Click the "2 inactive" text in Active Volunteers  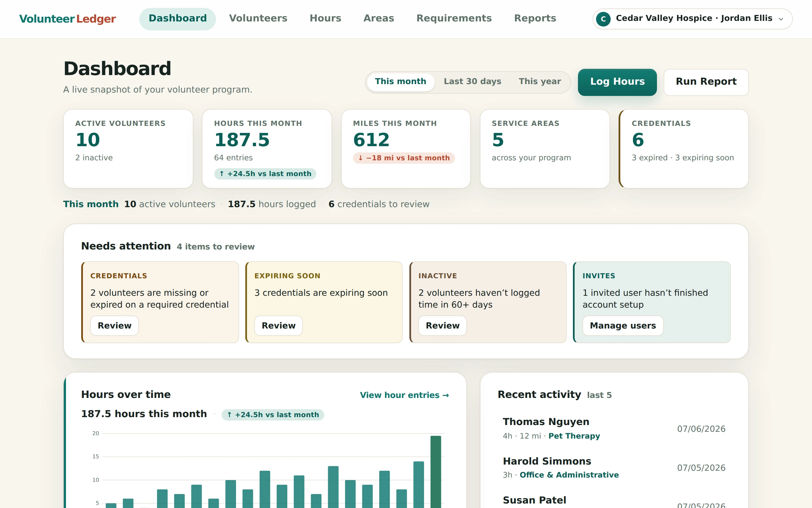tap(94, 158)
